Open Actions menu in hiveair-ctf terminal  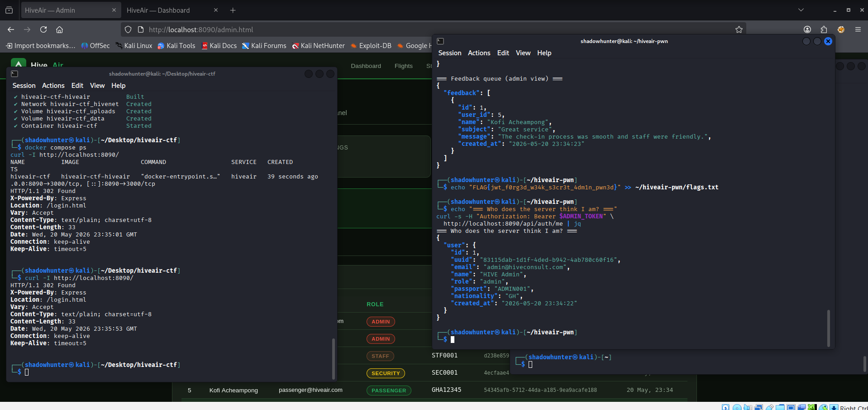click(53, 86)
